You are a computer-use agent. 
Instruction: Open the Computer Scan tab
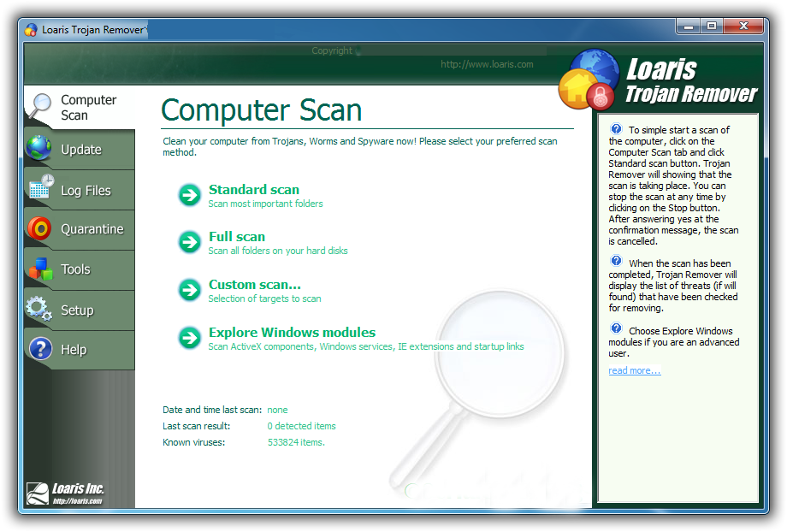tap(80, 108)
